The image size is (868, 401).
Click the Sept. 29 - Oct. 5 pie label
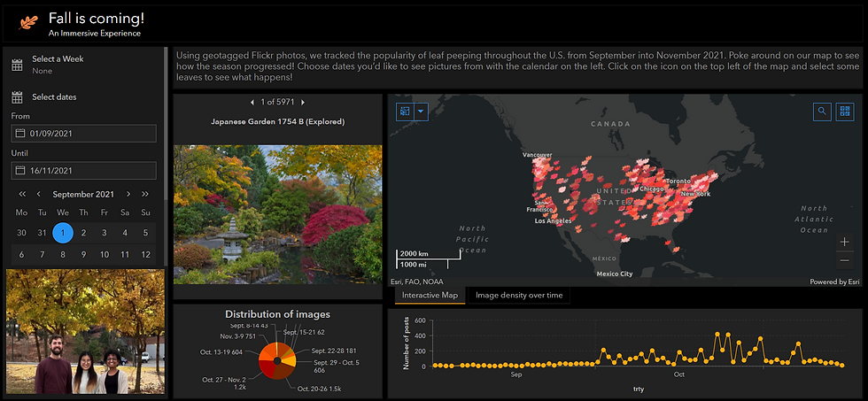coord(337,366)
